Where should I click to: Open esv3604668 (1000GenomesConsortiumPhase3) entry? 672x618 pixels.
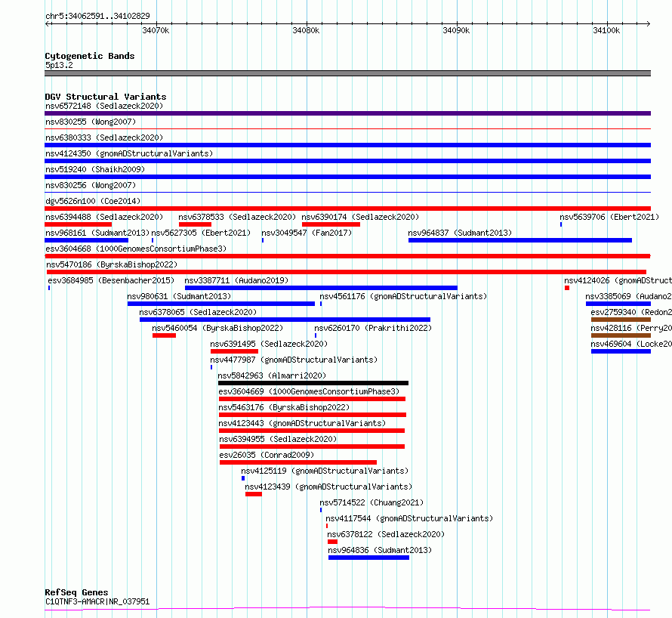(x=136, y=249)
